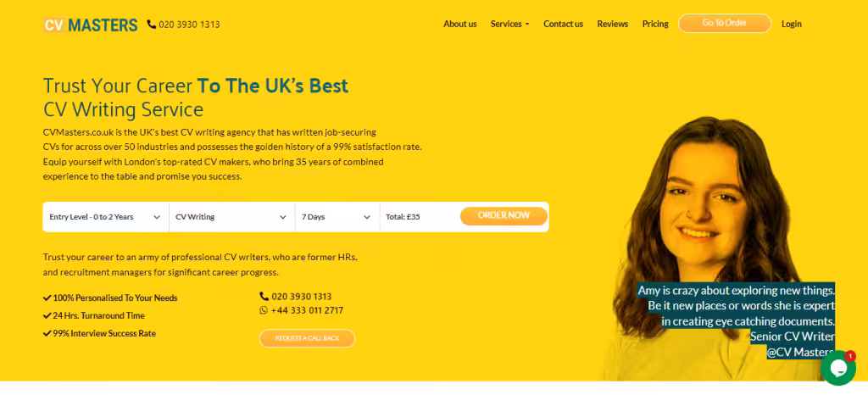Click the CV Masters logo

90,25
